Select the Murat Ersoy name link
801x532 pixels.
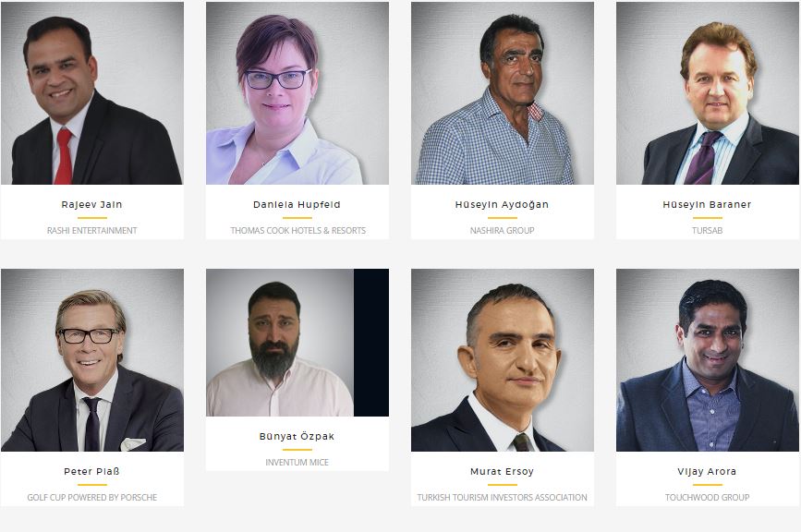503,472
